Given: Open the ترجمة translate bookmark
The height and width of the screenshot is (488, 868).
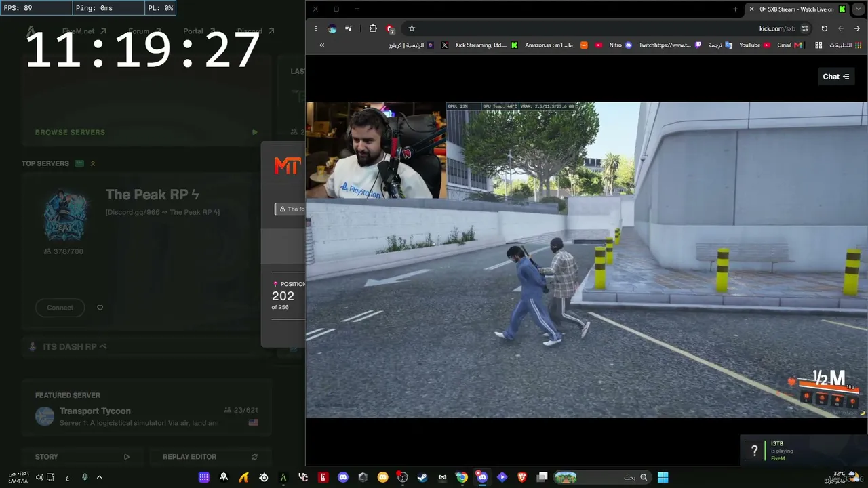Looking at the screenshot, I should pos(720,45).
